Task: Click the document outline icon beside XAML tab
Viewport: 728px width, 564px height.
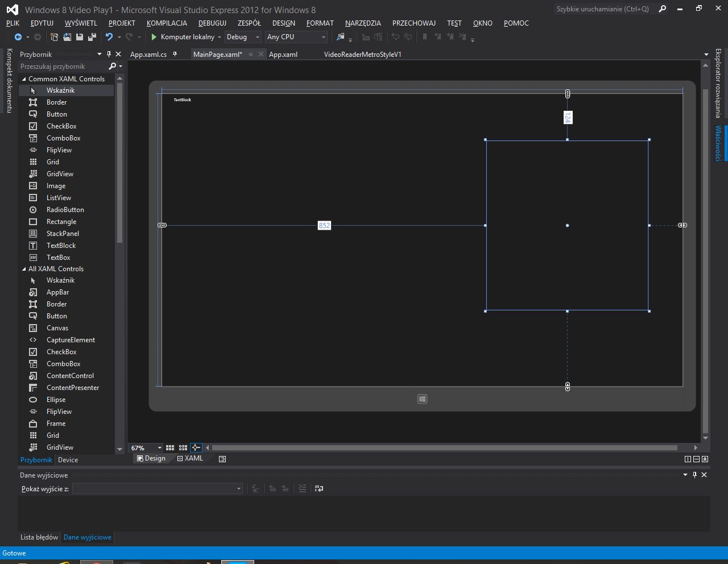Action: (222, 459)
